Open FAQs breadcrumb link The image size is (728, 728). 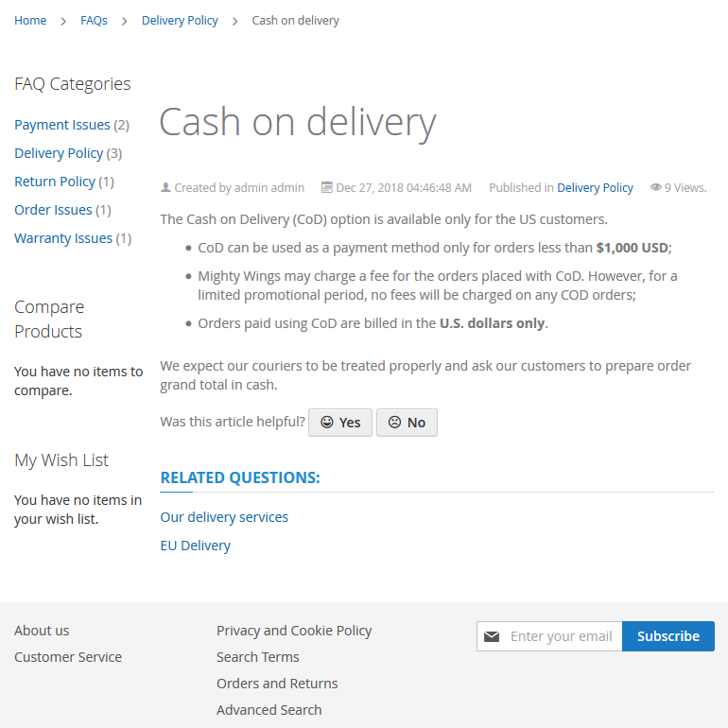[94, 21]
